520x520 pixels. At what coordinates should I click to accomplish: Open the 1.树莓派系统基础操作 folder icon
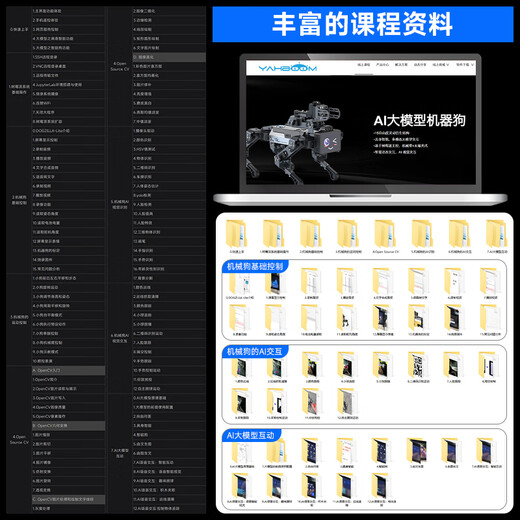tap(274, 233)
